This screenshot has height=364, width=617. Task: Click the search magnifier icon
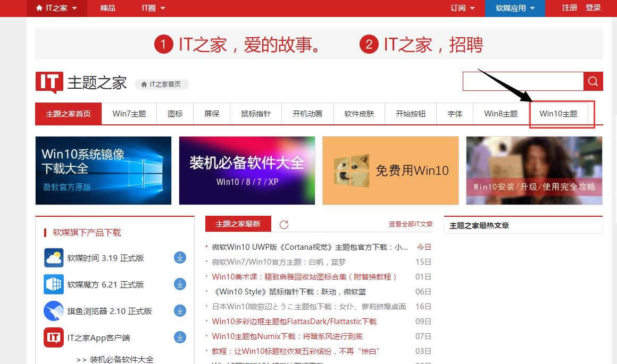pyautogui.click(x=593, y=81)
